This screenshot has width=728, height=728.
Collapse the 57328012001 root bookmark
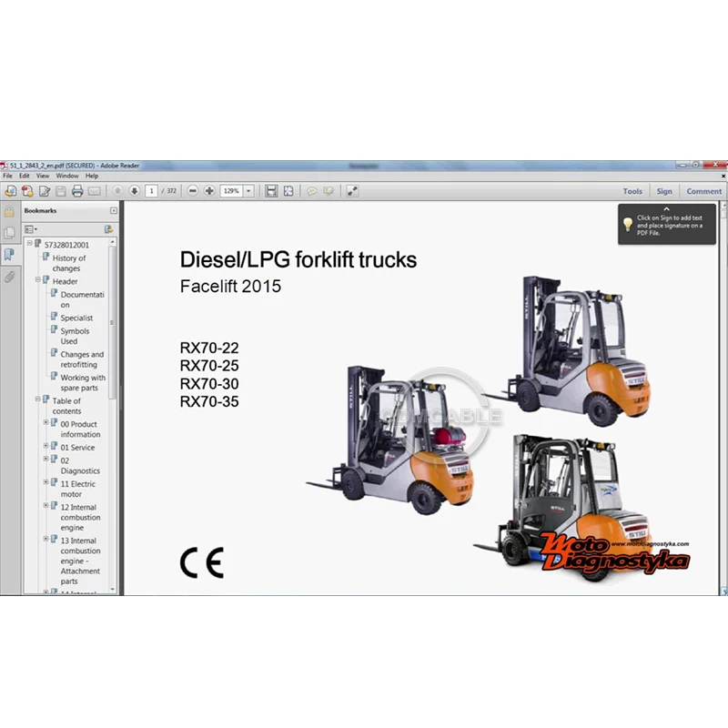tap(30, 243)
